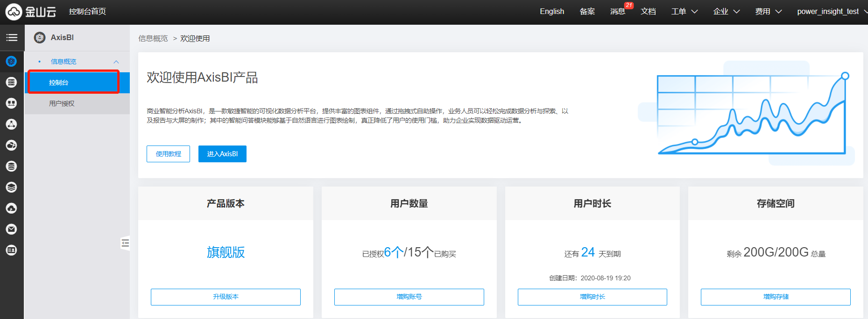The image size is (868, 319).
Task: Click the triangle network icon in the left rail
Action: pos(11,124)
